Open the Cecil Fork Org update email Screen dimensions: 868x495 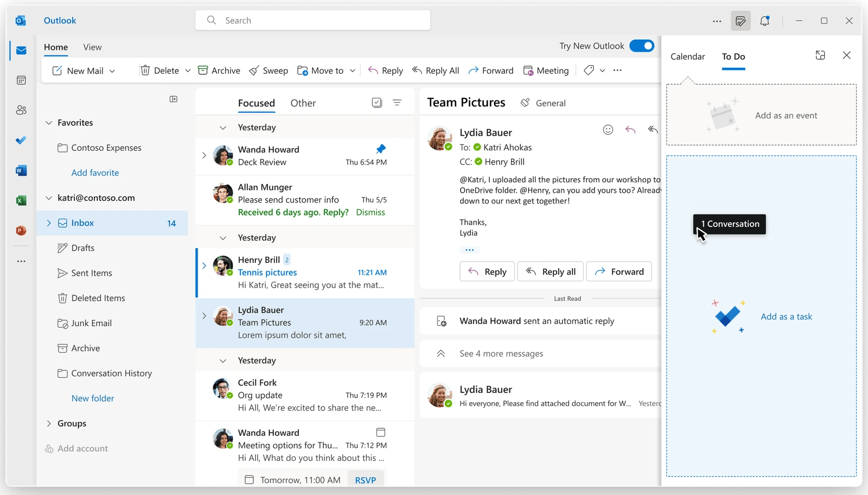tap(305, 395)
